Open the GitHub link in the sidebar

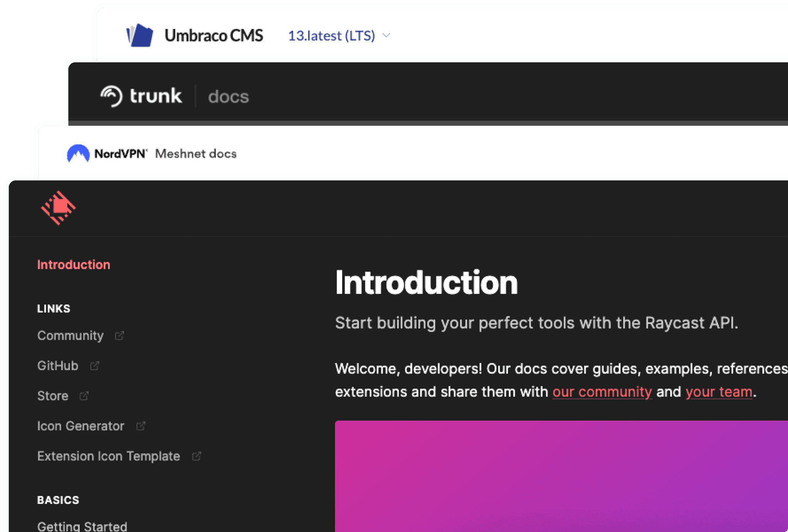pyautogui.click(x=58, y=365)
